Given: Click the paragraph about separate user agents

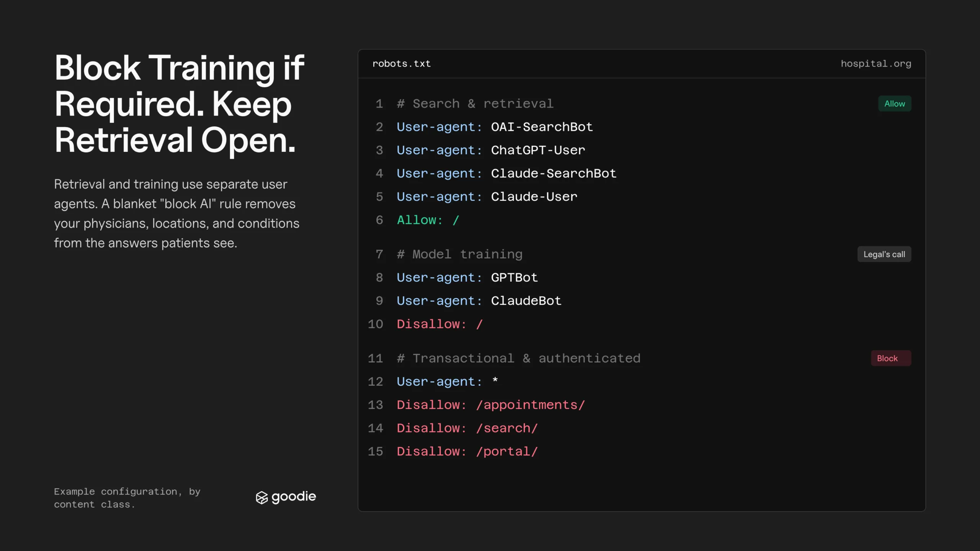Looking at the screenshot, I should tap(176, 214).
